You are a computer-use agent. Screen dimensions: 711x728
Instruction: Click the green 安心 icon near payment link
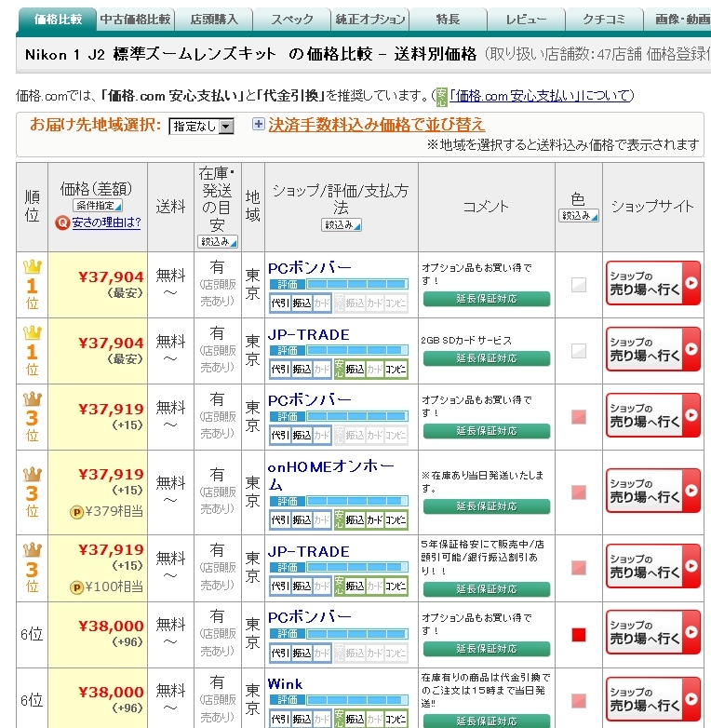click(442, 97)
